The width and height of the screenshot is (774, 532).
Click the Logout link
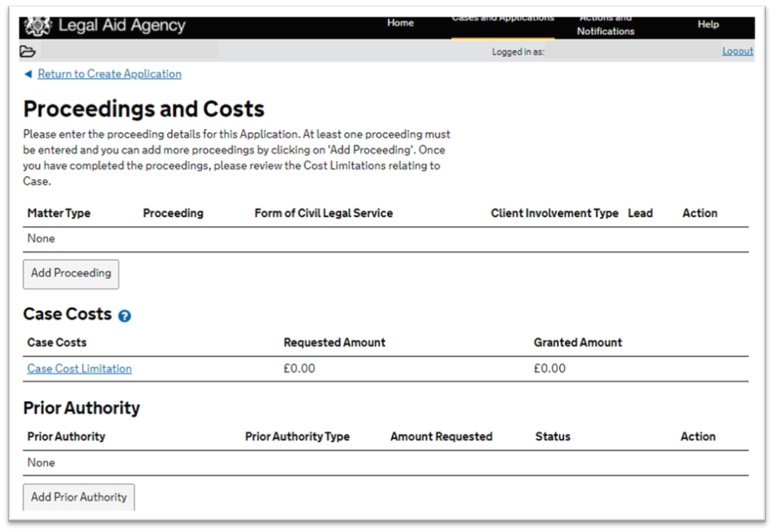pyautogui.click(x=737, y=51)
